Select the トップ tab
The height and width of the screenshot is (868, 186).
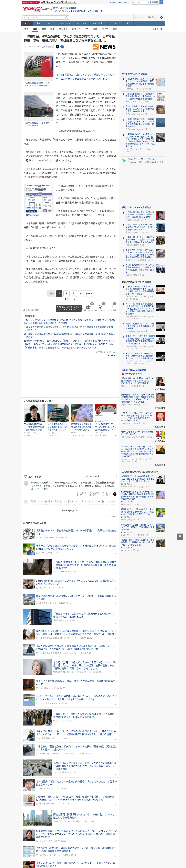[27, 24]
